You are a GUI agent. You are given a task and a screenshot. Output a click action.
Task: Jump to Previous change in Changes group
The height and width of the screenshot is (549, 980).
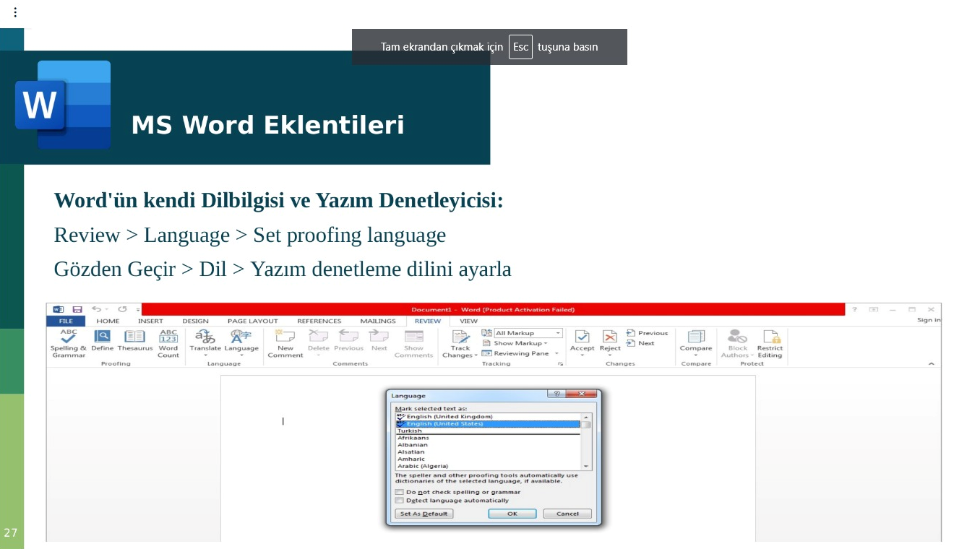click(648, 333)
